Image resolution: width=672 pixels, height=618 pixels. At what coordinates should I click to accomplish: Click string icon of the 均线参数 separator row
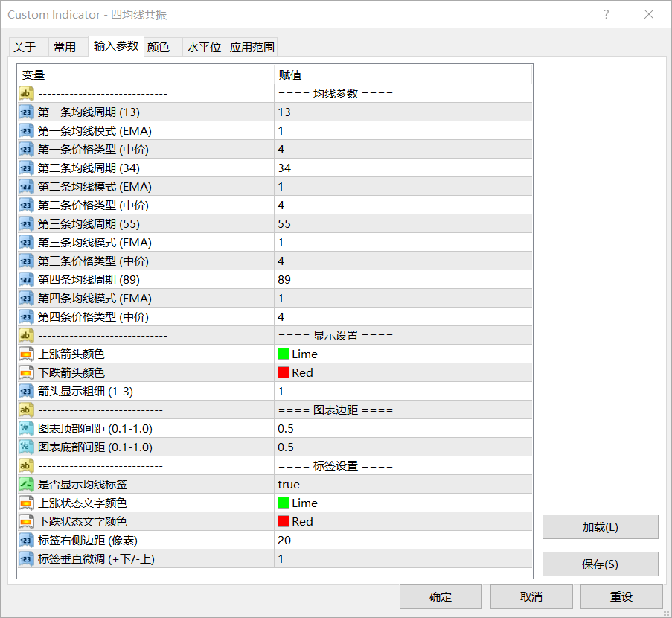pyautogui.click(x=26, y=94)
